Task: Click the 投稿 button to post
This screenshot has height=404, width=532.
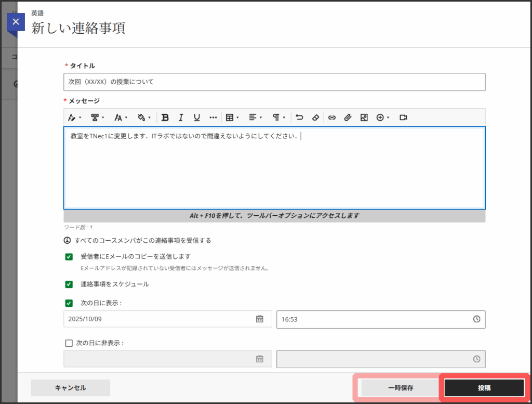Action: [484, 388]
